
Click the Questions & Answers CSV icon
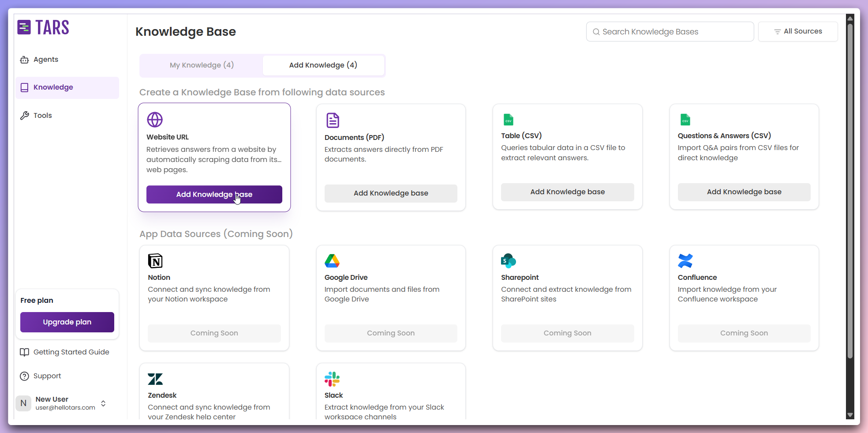coord(685,120)
